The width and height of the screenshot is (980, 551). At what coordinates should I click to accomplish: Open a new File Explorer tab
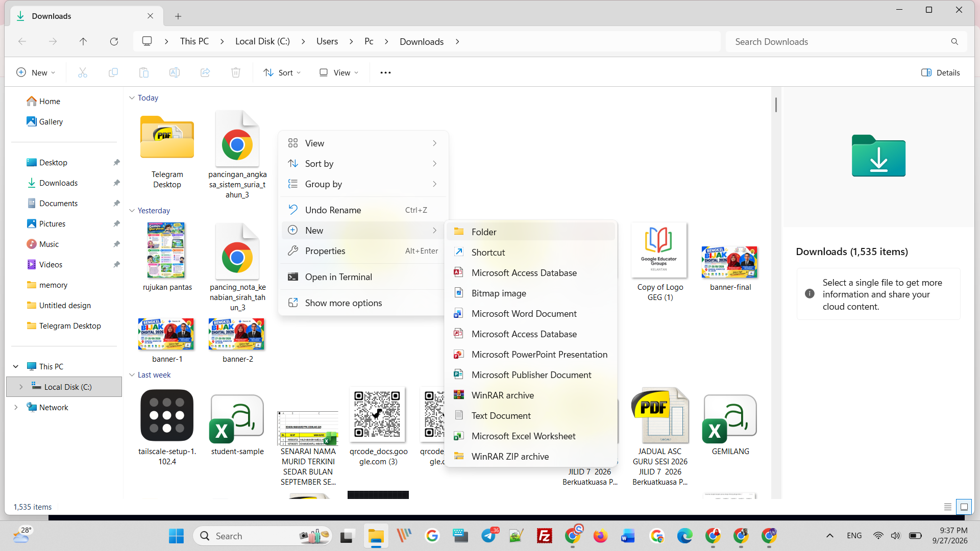[x=178, y=16]
